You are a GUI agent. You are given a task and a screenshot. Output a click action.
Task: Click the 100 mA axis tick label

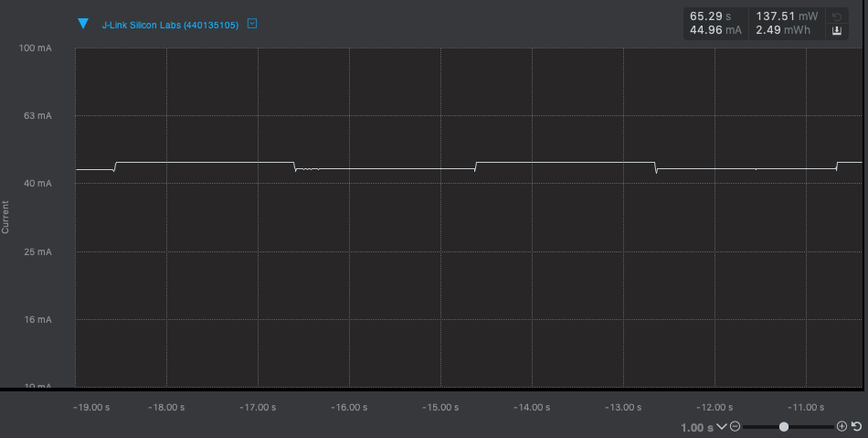[36, 48]
